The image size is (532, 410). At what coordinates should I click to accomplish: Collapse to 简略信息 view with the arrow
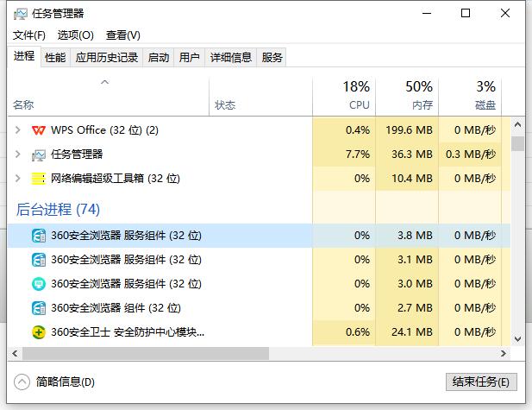pos(22,382)
